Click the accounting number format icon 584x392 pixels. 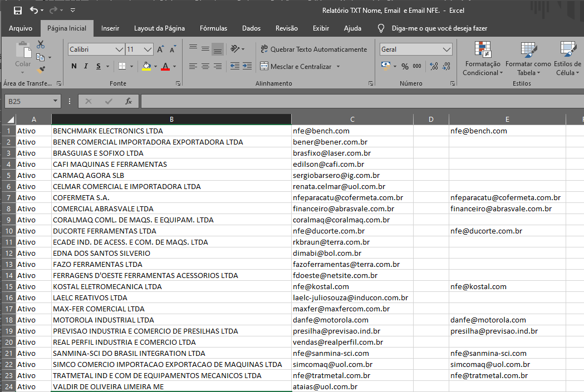click(386, 66)
